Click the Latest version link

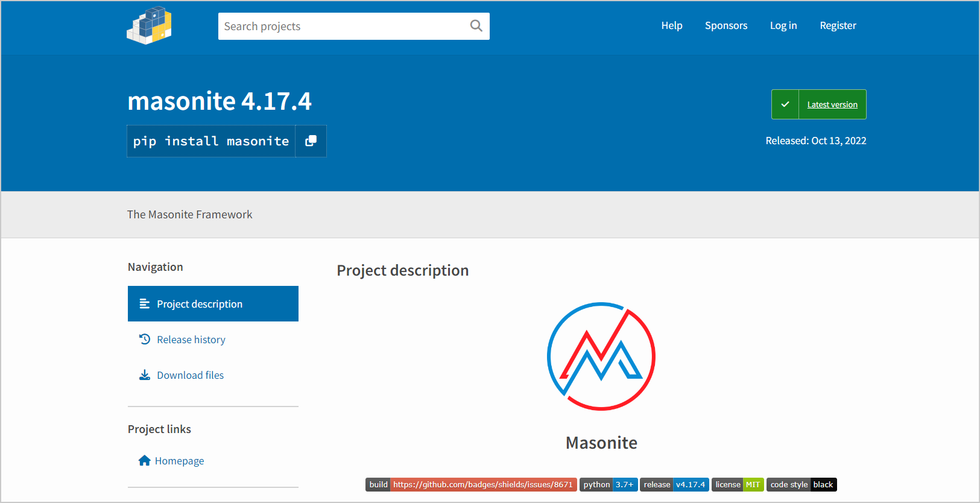pos(832,104)
